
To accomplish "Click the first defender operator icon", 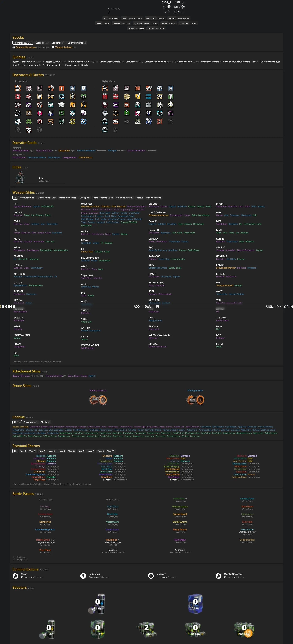I will click(x=105, y=88).
